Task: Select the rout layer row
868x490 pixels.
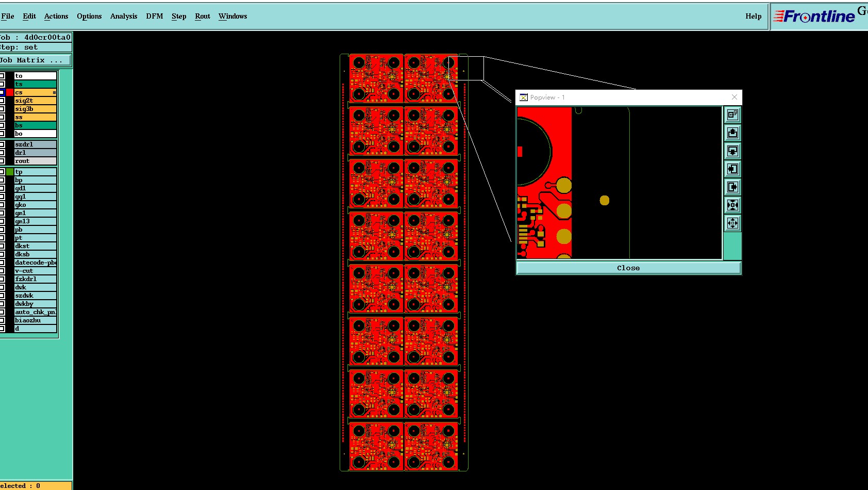Action: (35, 161)
